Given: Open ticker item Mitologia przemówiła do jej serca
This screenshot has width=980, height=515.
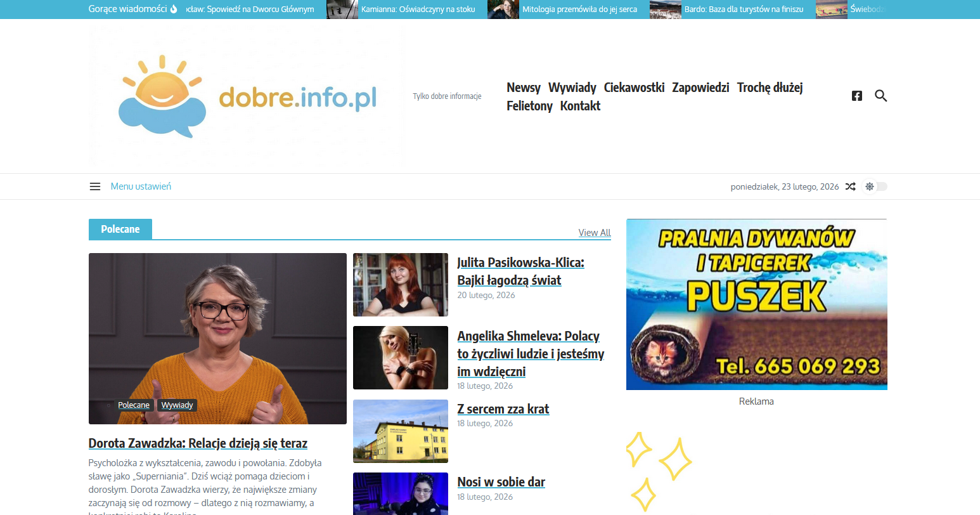Looking at the screenshot, I should coord(579,10).
